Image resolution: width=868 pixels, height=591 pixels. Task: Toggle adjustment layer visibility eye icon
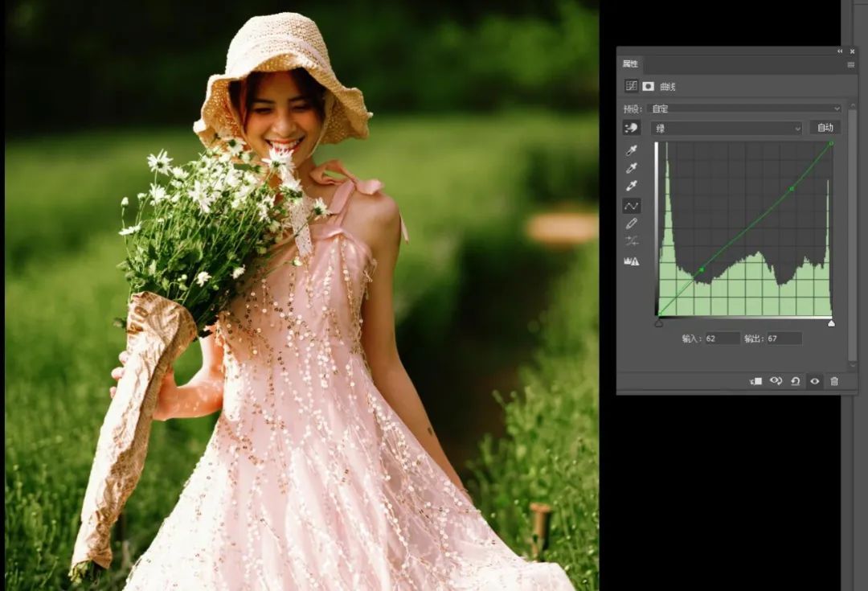pyautogui.click(x=814, y=381)
